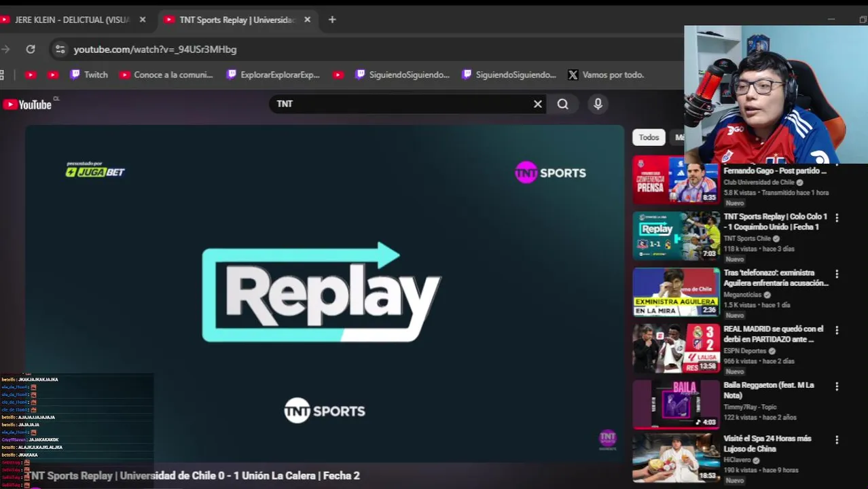Select the TNT Sports Replay browser tab
868x489 pixels.
pos(238,20)
